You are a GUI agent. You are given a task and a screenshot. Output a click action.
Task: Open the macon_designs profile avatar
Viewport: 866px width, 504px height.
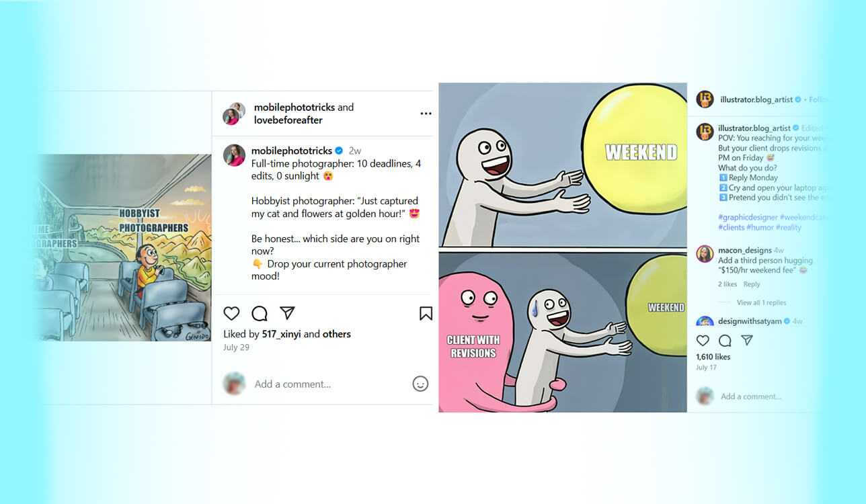705,253
